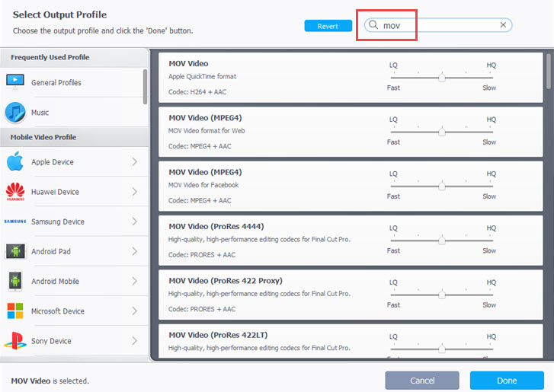Select the Huawei Device logo icon
554x392 pixels.
(15, 192)
